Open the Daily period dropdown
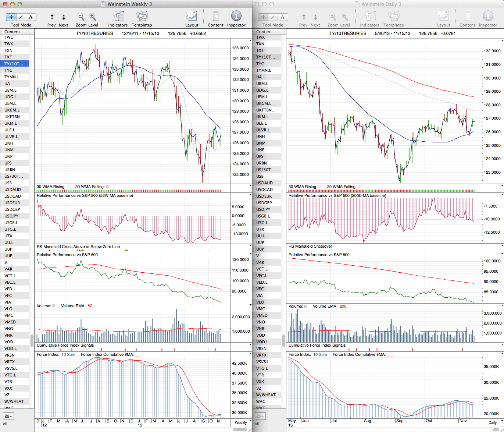 pyautogui.click(x=494, y=422)
